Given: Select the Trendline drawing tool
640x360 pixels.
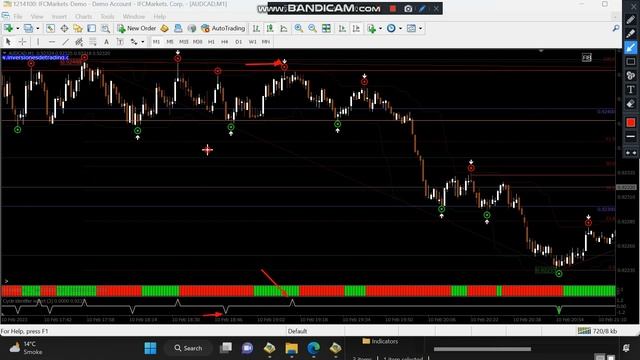Looking at the screenshot, I should click(65, 42).
